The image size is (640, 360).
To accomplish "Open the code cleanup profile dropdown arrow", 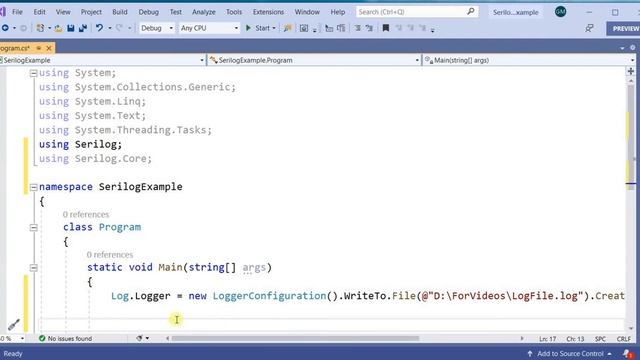I will coord(147,338).
